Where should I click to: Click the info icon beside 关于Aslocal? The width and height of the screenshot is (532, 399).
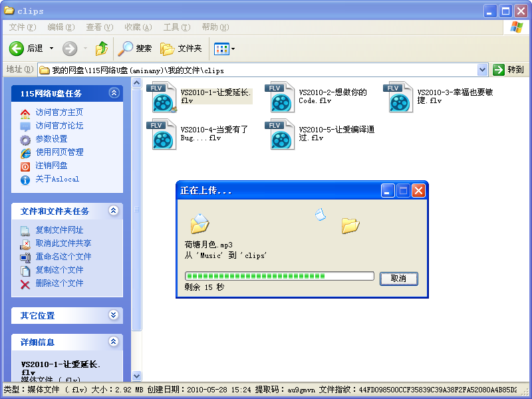tap(25, 180)
